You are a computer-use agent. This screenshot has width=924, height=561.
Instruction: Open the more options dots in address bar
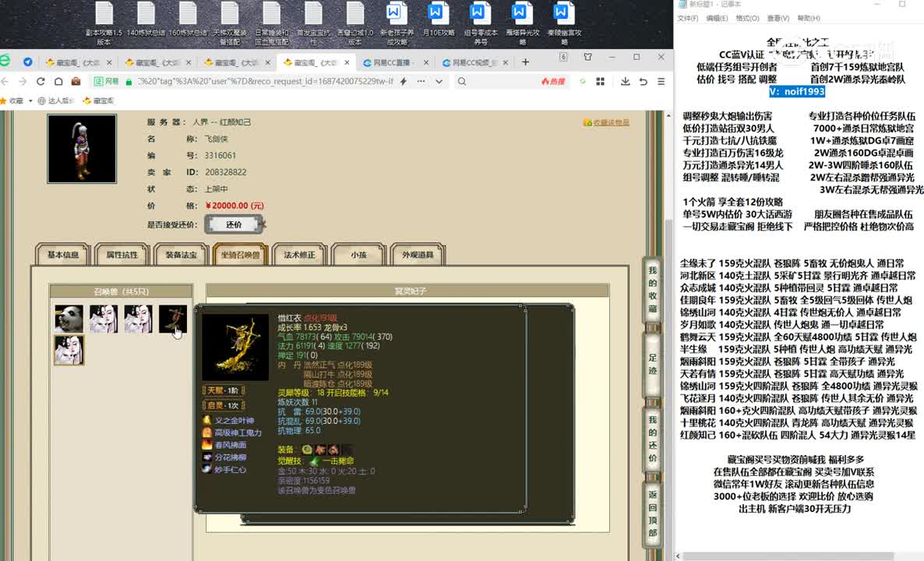421,81
